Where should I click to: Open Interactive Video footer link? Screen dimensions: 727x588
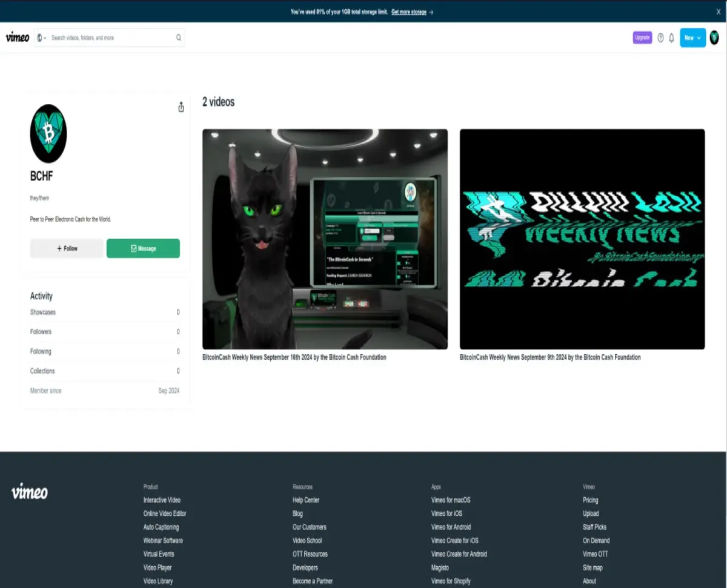pos(162,500)
